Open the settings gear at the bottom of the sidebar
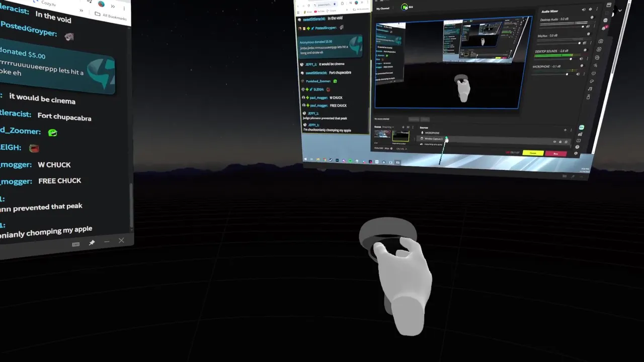Screen dimensions: 644x362 pyautogui.click(x=576, y=153)
